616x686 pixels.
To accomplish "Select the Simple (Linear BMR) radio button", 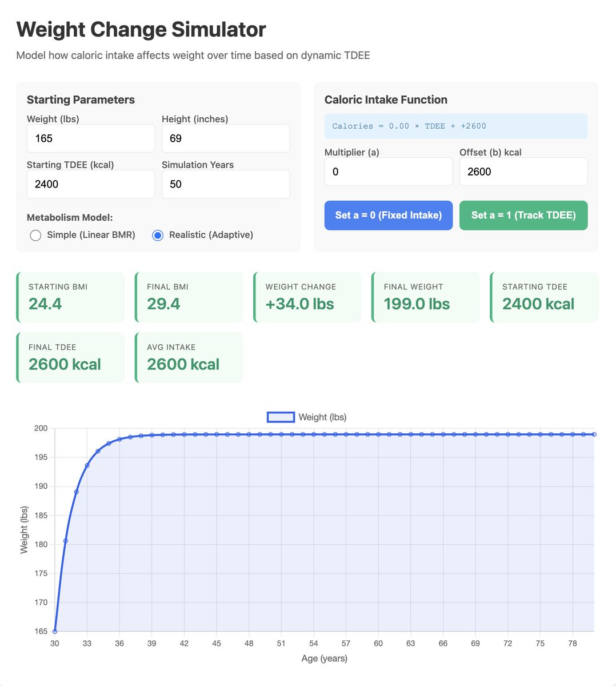I will (35, 235).
